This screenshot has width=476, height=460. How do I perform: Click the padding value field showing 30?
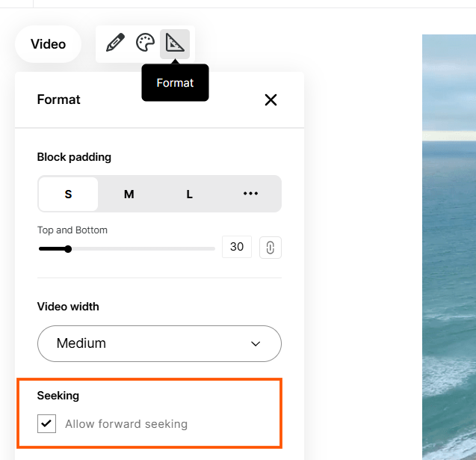point(237,247)
